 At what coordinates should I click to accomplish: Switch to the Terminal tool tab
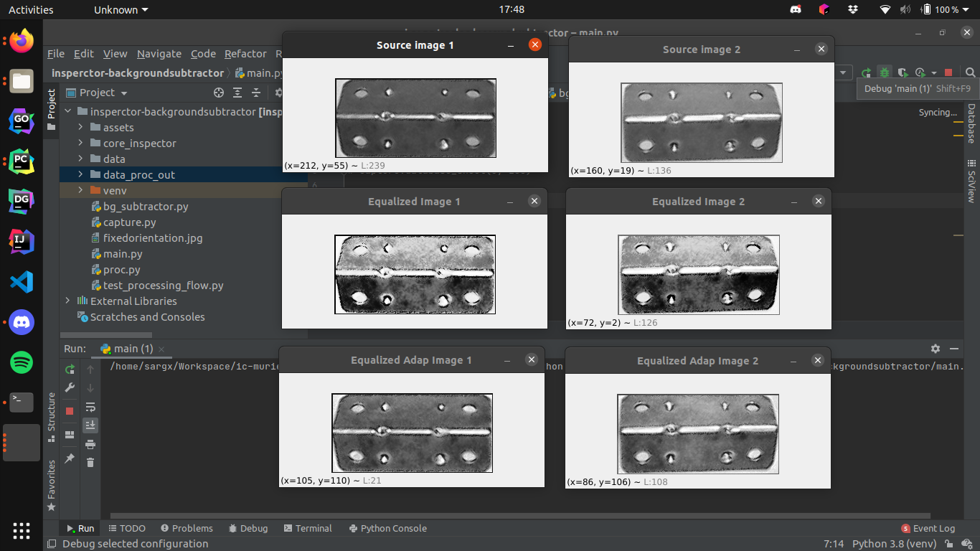click(308, 528)
